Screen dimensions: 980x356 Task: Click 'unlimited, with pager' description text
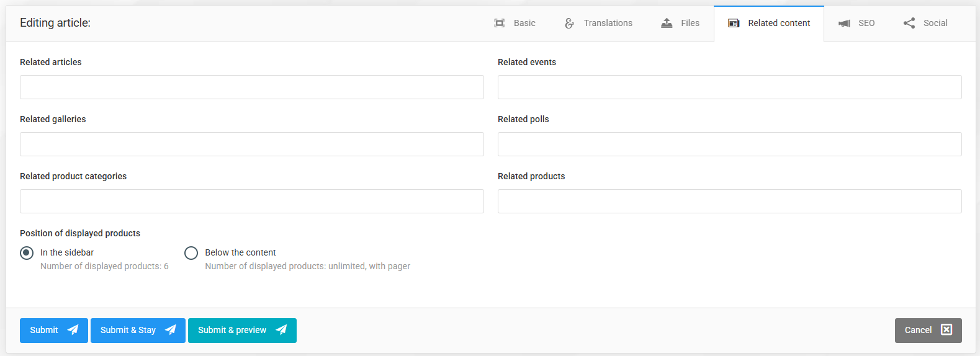click(369, 266)
